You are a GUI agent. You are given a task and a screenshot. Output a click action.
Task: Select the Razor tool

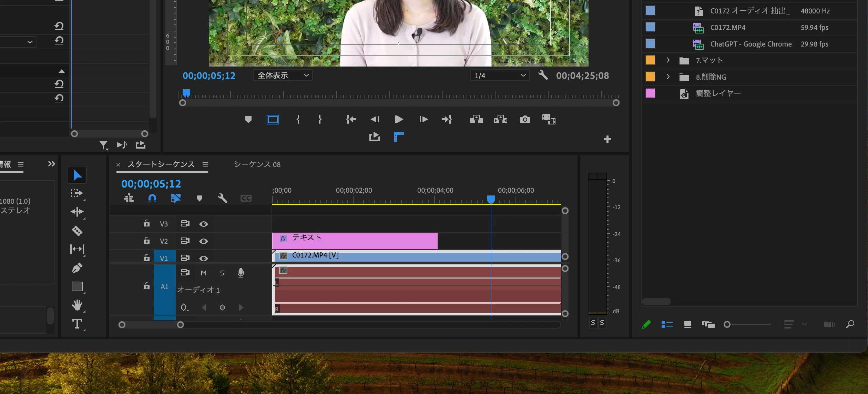77,231
